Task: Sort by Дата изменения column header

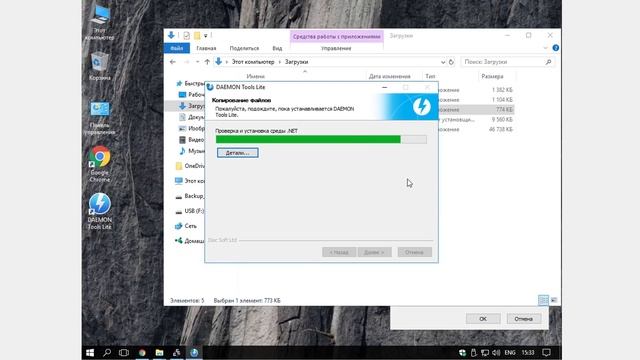Action: click(389, 76)
